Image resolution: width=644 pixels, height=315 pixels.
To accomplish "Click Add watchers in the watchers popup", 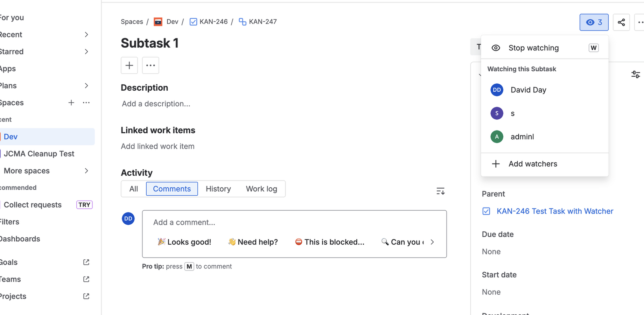I will [532, 163].
